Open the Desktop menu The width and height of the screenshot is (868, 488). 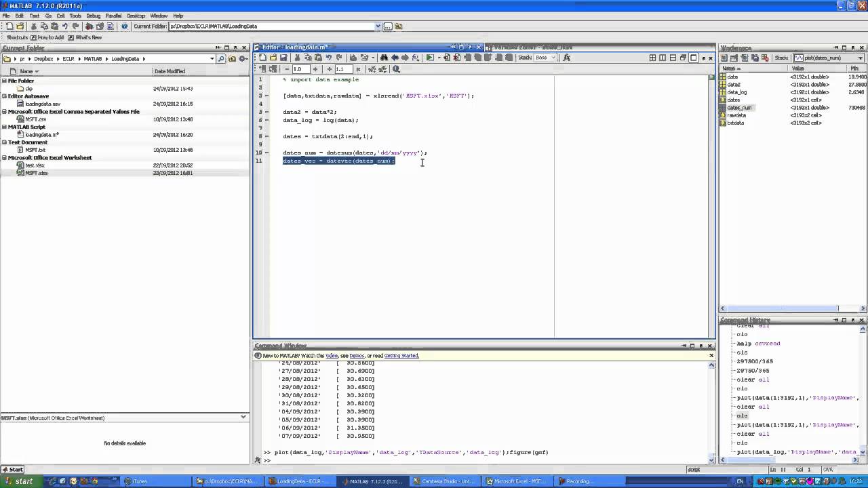coord(136,16)
